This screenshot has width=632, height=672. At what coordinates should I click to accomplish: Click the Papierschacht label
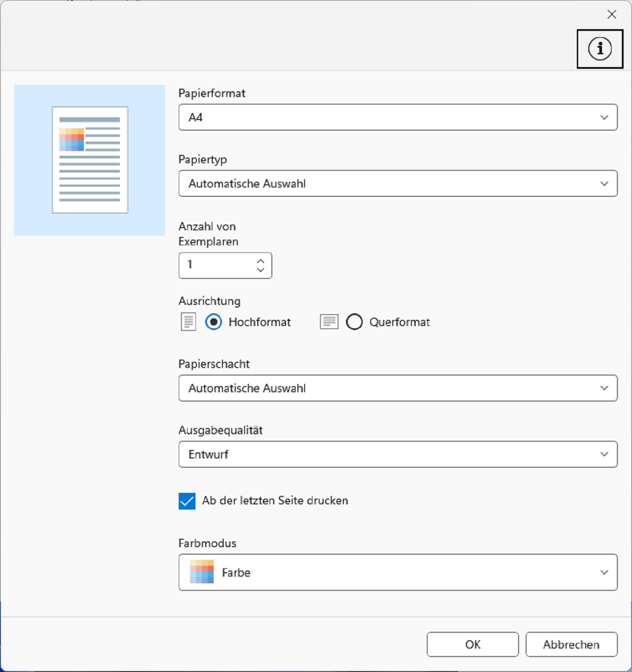pyautogui.click(x=214, y=364)
